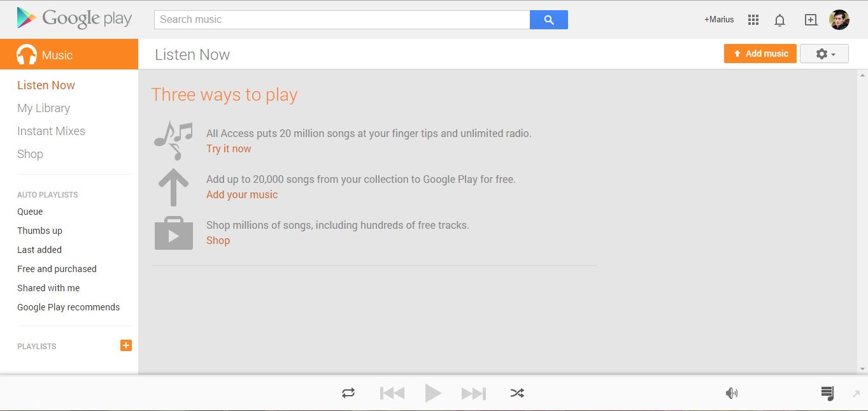Image resolution: width=868 pixels, height=411 pixels.
Task: Follow the Try it now link
Action: click(229, 148)
